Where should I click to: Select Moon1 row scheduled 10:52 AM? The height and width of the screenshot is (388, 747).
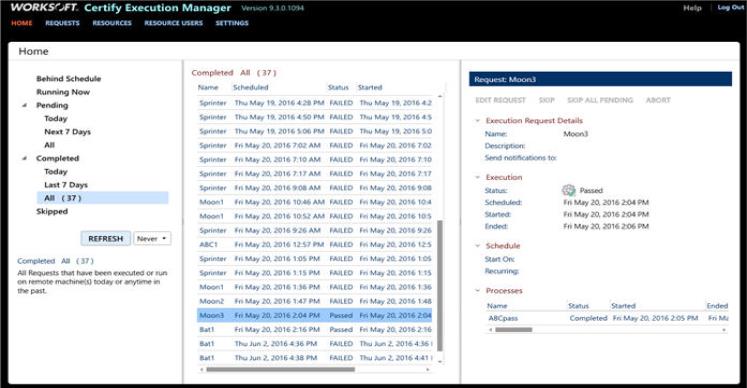pyautogui.click(x=315, y=216)
